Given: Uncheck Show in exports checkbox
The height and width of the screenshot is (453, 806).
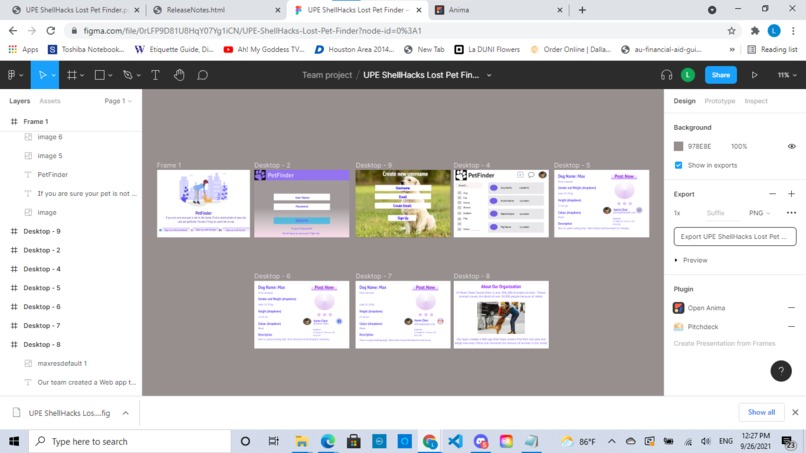Looking at the screenshot, I should pos(679,165).
